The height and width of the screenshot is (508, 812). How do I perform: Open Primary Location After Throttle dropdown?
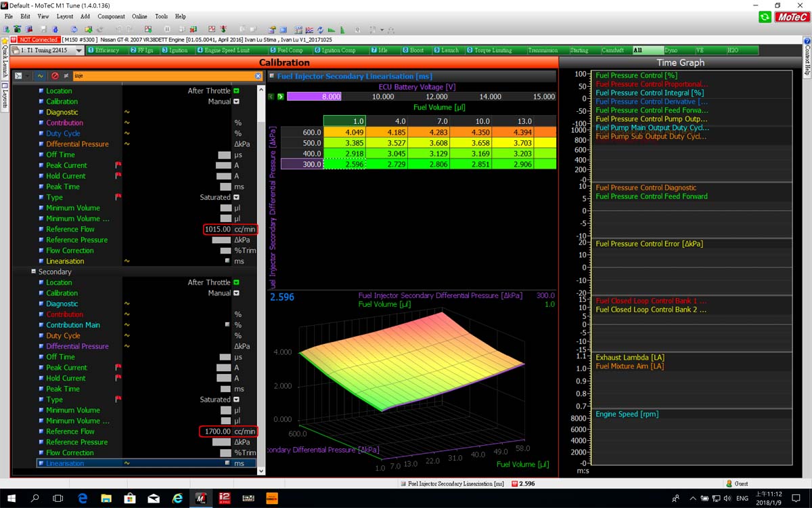tap(236, 91)
